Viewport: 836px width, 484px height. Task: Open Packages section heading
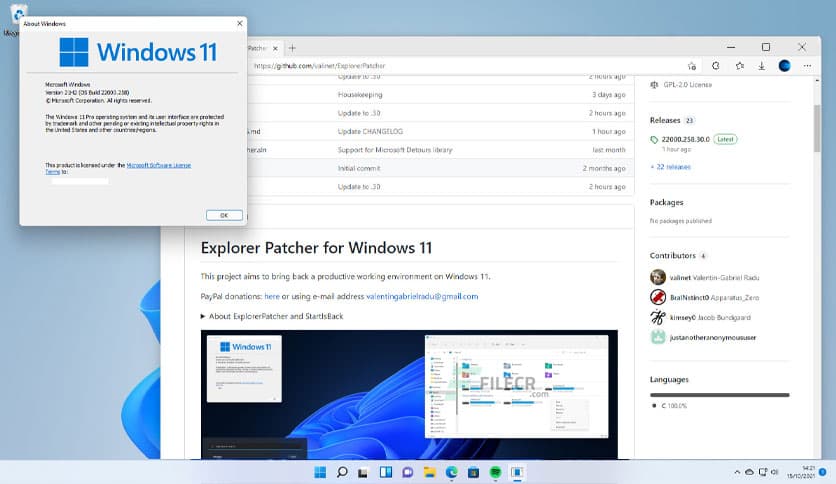click(666, 203)
